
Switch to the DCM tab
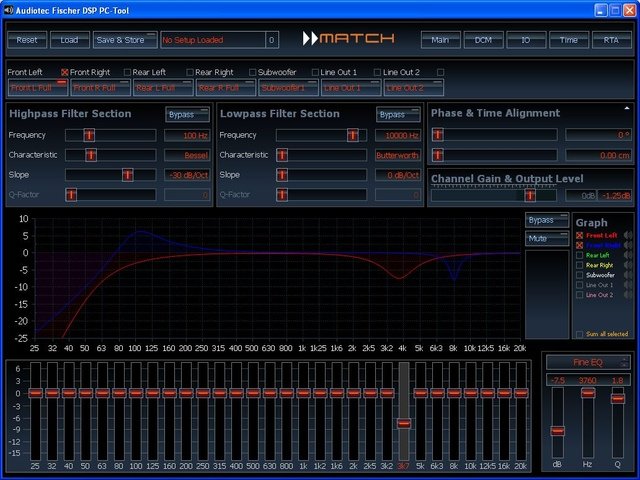[483, 40]
